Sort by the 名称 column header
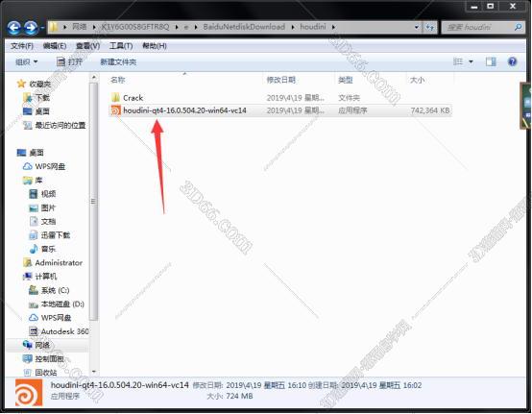Image resolution: width=532 pixels, height=414 pixels. [118, 80]
